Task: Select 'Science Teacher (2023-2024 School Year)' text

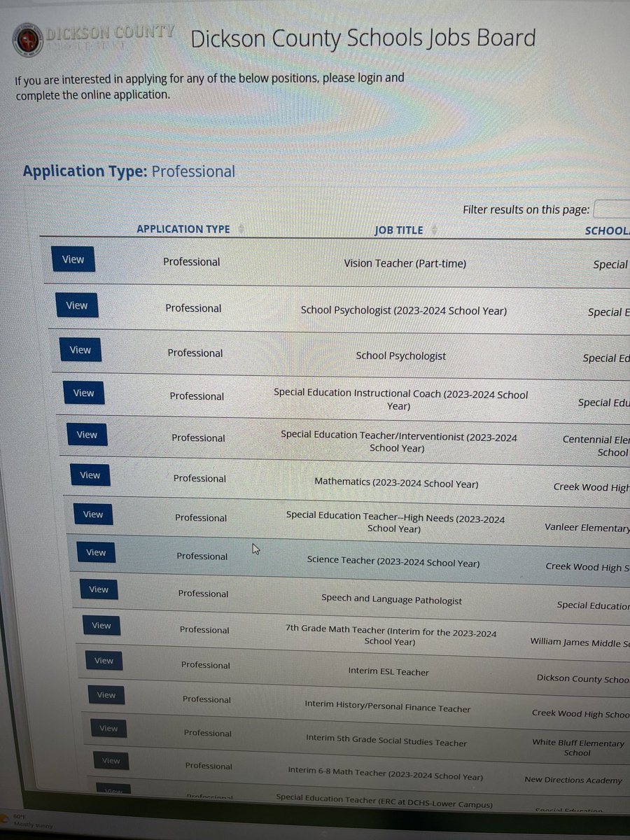Action: [393, 562]
